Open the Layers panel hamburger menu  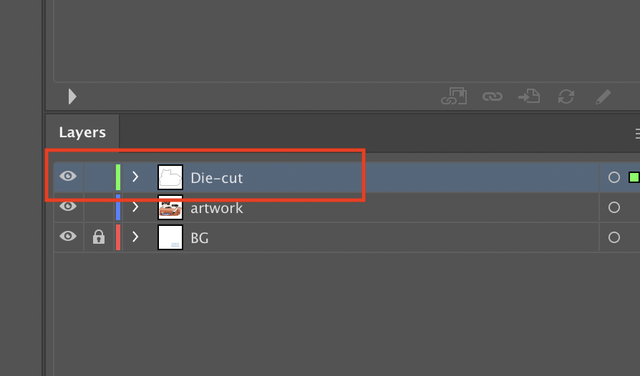[x=637, y=133]
